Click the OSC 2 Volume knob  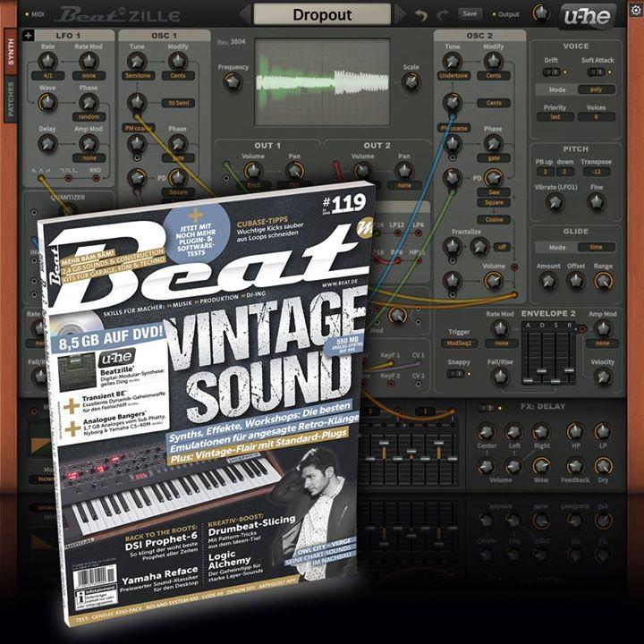(493, 281)
